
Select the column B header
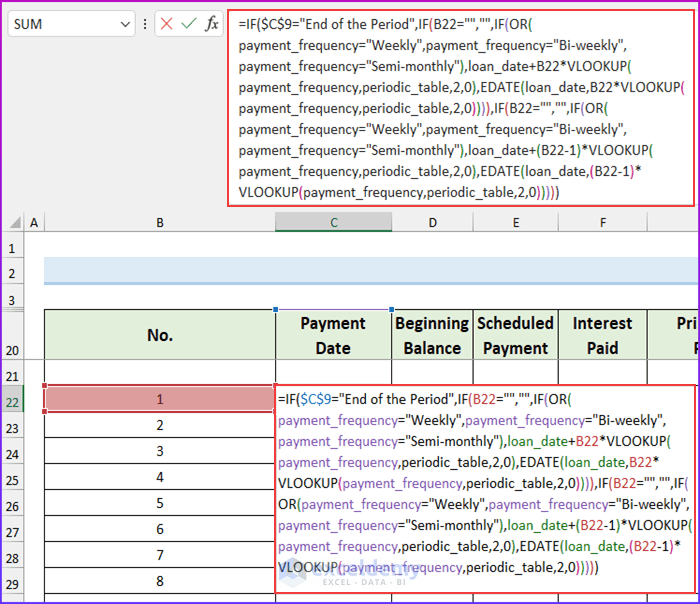(x=160, y=223)
